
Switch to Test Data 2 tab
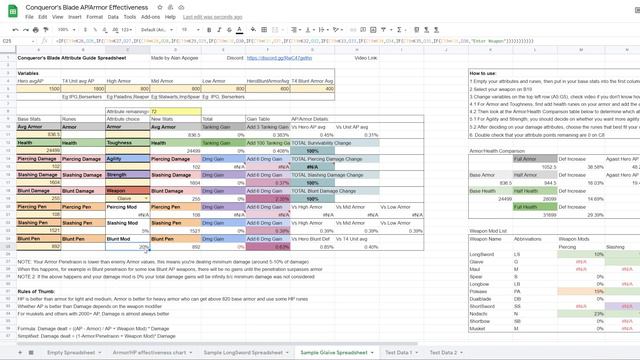pyautogui.click(x=443, y=352)
